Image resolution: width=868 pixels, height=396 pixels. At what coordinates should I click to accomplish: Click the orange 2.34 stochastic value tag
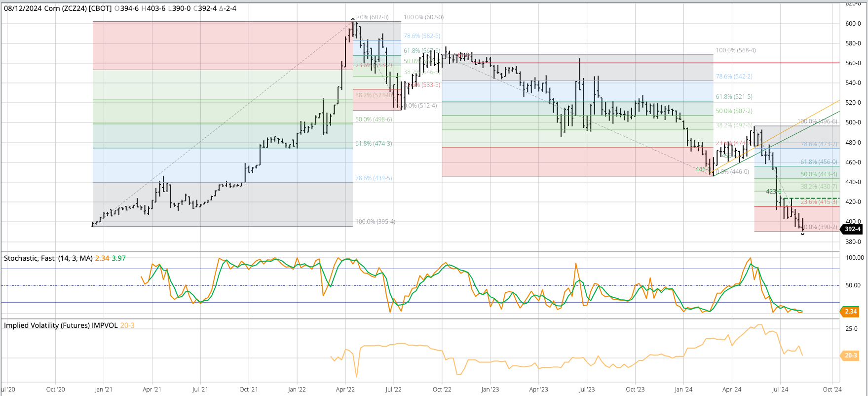(x=851, y=312)
